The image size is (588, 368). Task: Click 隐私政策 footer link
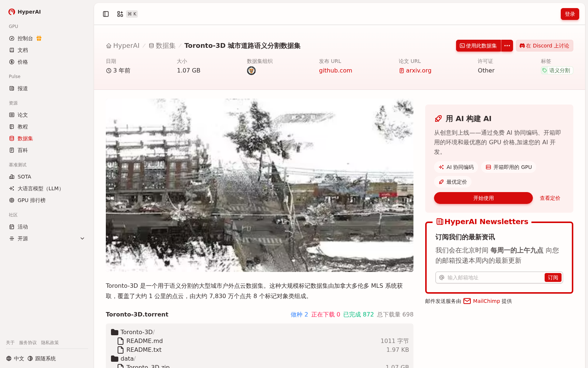(x=50, y=343)
